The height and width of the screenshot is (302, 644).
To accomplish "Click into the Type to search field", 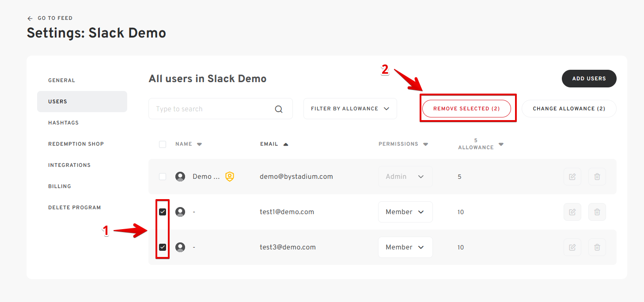I will (x=220, y=109).
